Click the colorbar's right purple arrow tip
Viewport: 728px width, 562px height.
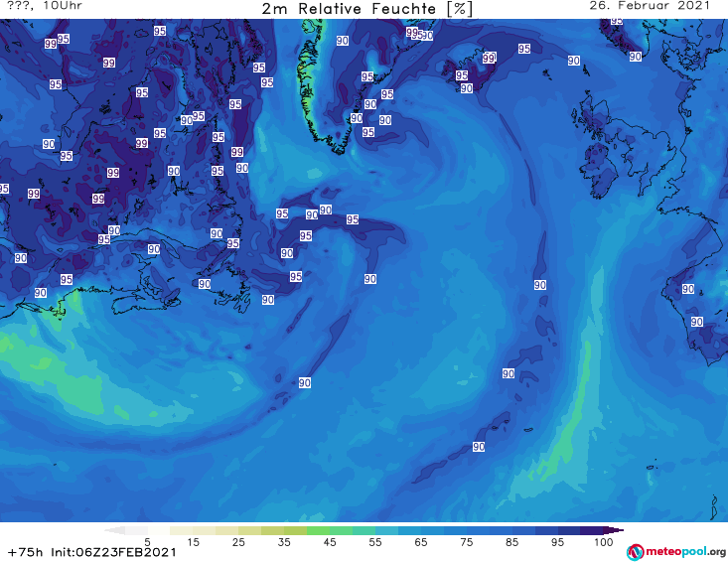coord(614,530)
